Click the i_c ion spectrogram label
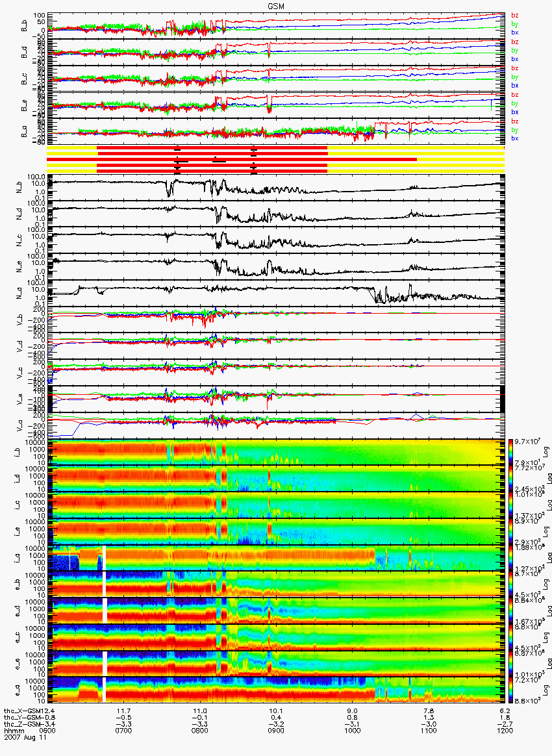Viewport: 552px width, 756px height. coord(18,505)
